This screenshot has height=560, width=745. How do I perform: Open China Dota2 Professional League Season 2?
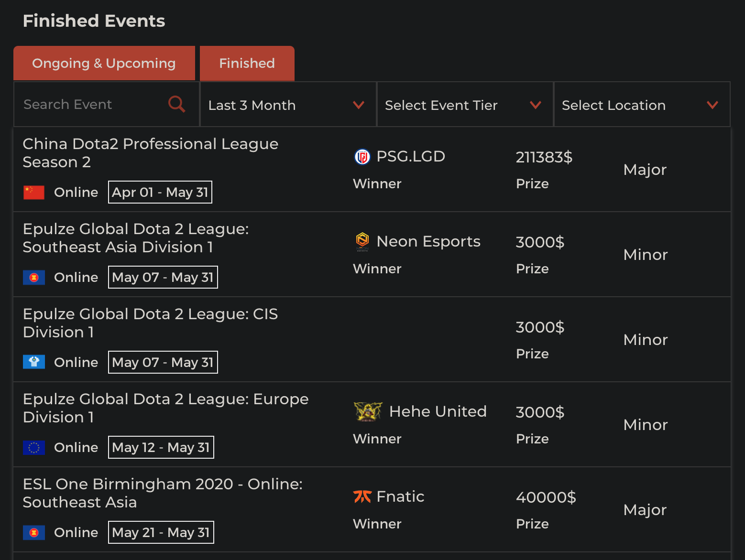click(150, 153)
